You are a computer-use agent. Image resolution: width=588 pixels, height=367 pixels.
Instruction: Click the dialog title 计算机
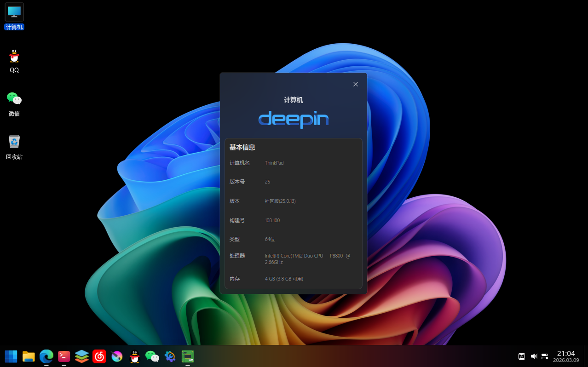(x=294, y=100)
